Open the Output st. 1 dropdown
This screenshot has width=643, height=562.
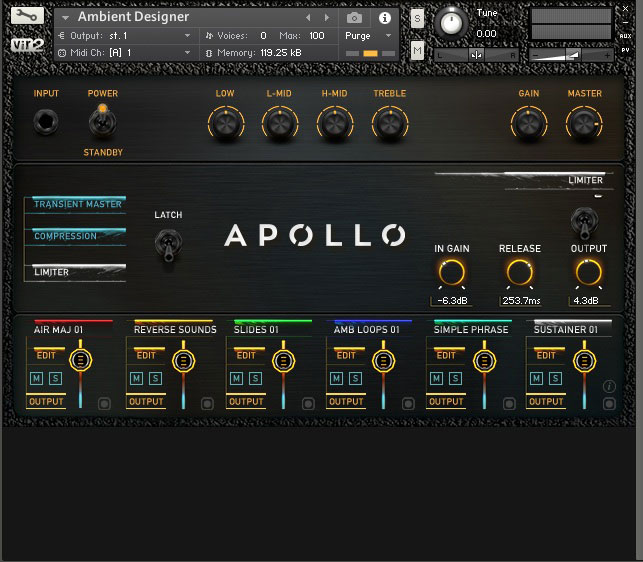124,36
